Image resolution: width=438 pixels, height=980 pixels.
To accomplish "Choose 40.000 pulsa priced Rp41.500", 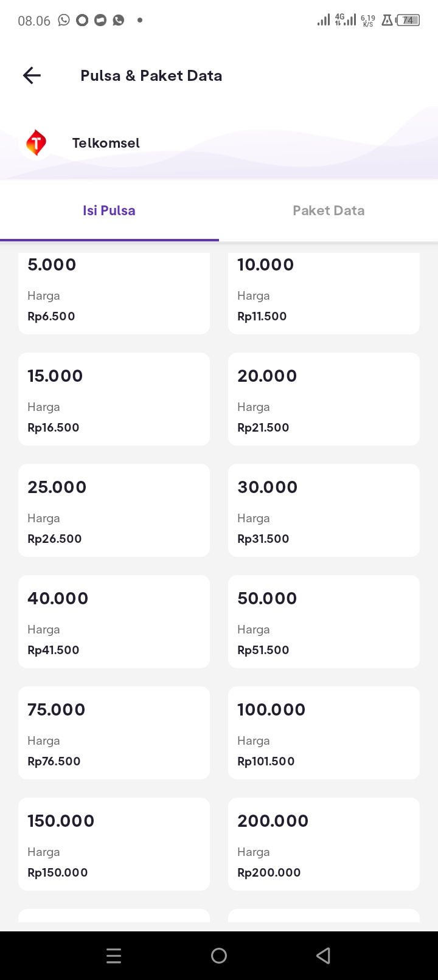I will 114,622.
